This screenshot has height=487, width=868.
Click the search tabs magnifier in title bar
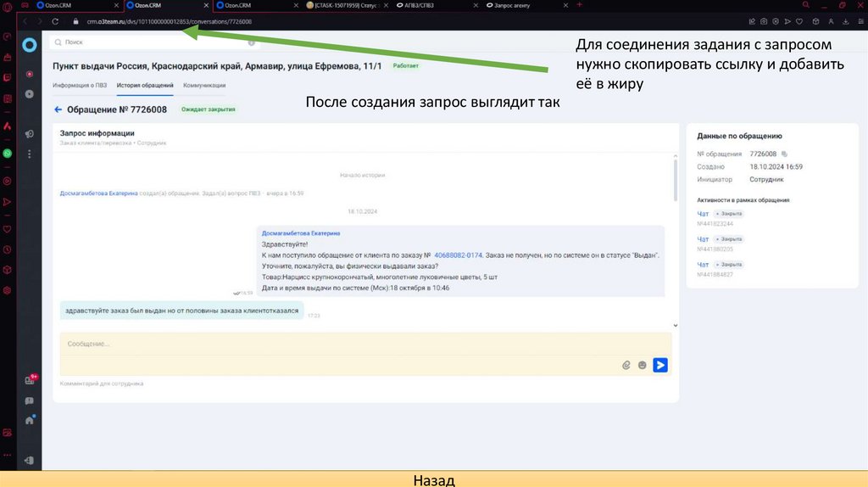tap(806, 5)
